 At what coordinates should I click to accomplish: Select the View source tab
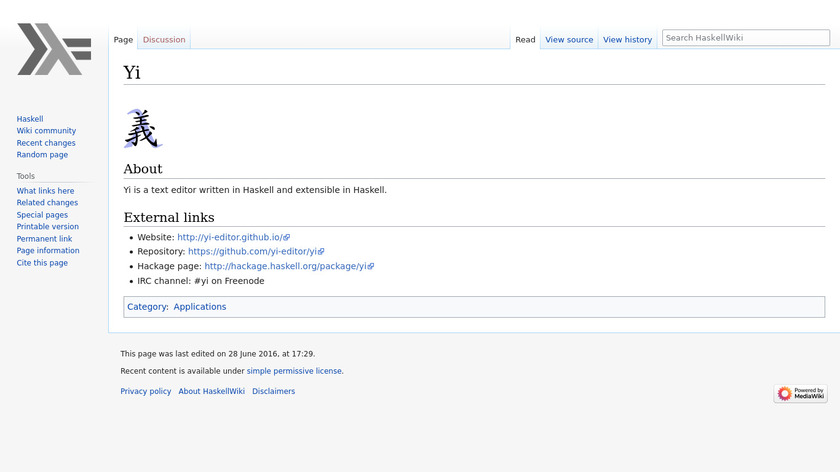pos(569,40)
